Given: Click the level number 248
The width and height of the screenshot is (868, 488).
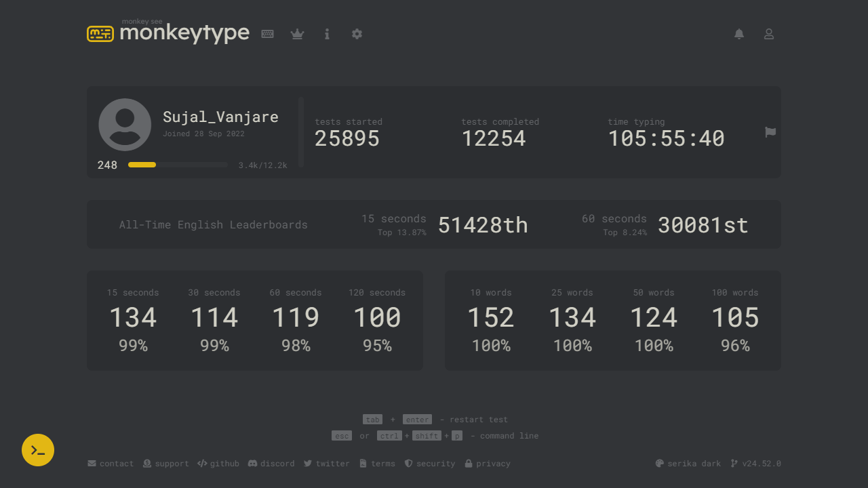Looking at the screenshot, I should (107, 165).
